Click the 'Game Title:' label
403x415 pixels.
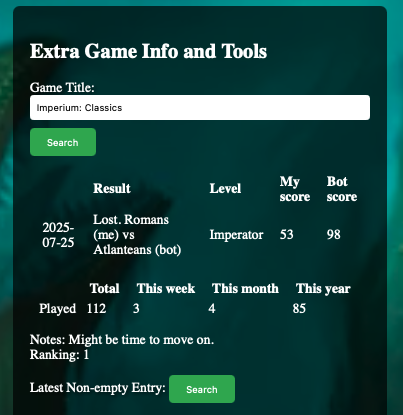62,88
